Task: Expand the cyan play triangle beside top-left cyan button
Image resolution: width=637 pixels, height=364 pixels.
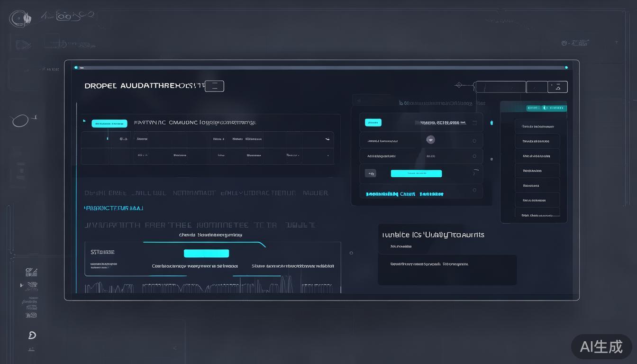Action: click(85, 121)
